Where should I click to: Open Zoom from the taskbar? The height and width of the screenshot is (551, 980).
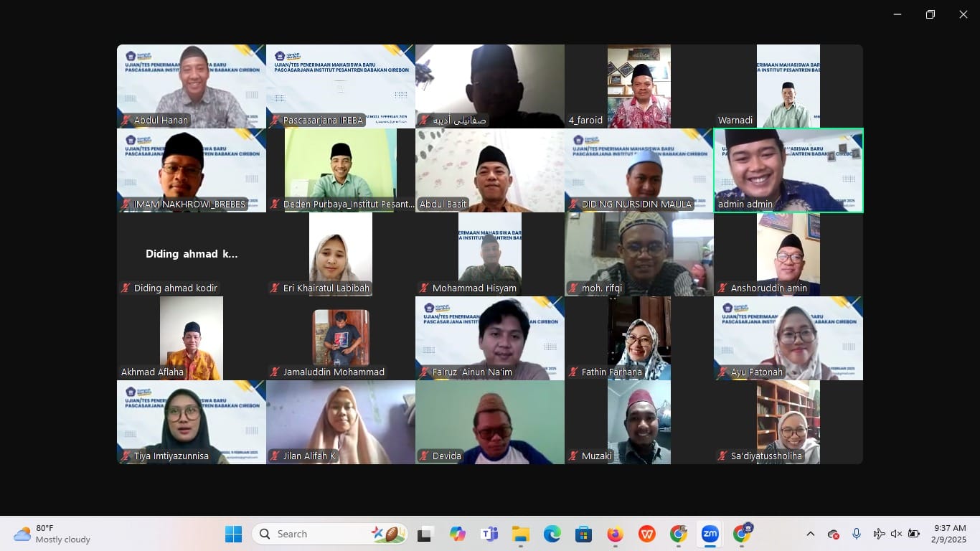click(710, 534)
